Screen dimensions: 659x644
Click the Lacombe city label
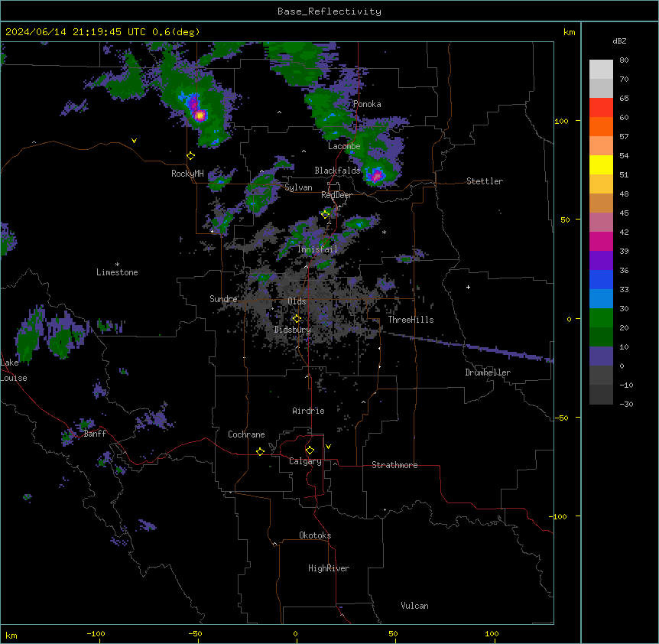tap(344, 146)
